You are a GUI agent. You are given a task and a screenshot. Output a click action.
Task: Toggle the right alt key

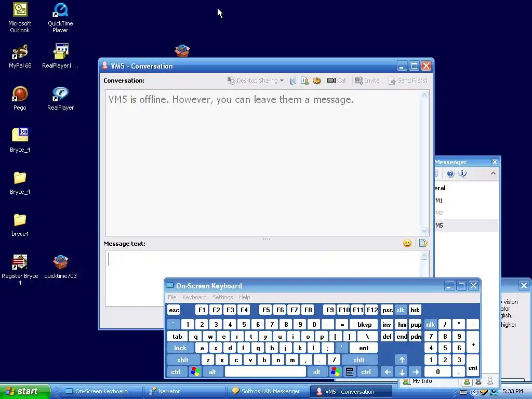click(316, 372)
